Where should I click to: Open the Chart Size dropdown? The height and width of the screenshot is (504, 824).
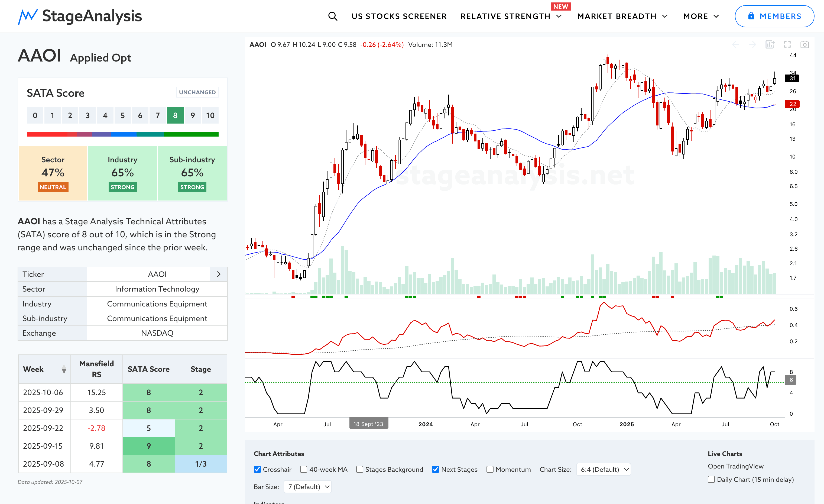pos(604,469)
